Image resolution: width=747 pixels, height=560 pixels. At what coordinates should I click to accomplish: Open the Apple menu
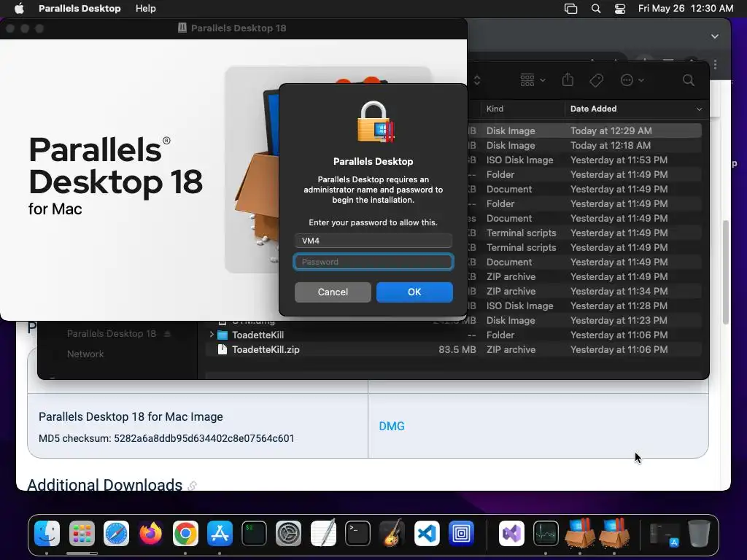coord(19,8)
